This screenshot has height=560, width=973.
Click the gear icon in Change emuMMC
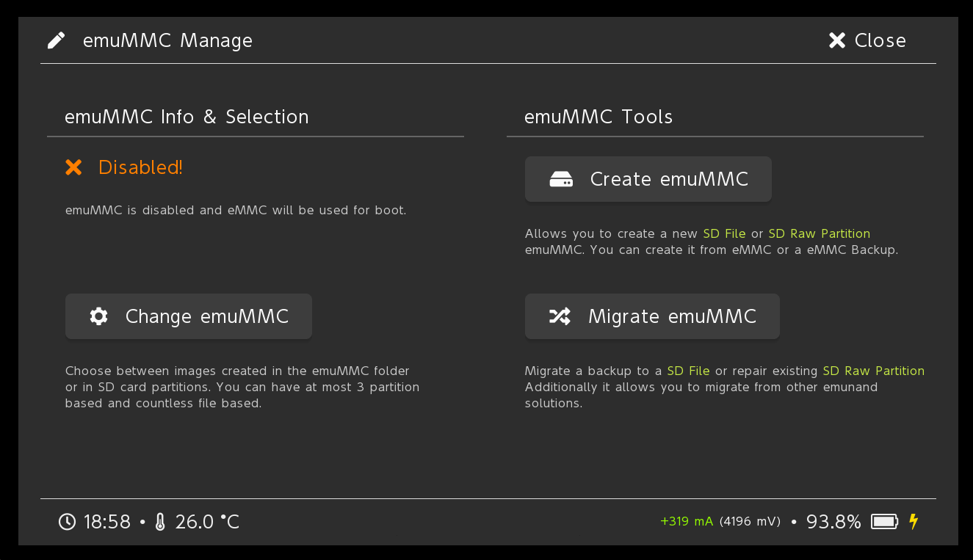click(98, 316)
